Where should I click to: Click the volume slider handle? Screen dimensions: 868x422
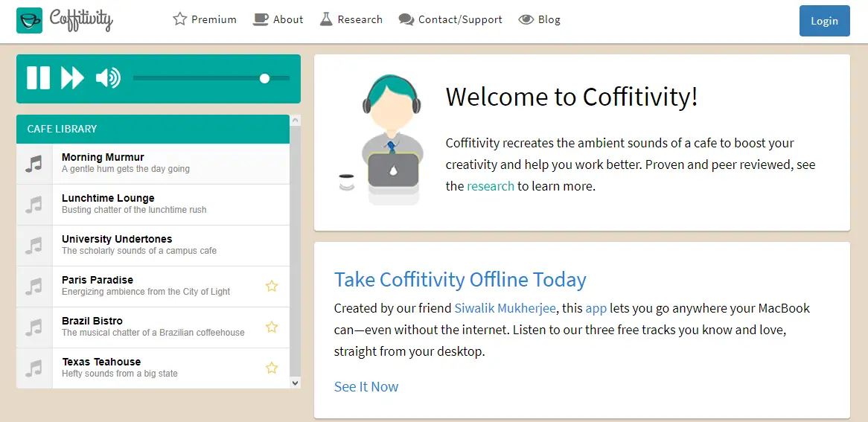point(264,78)
